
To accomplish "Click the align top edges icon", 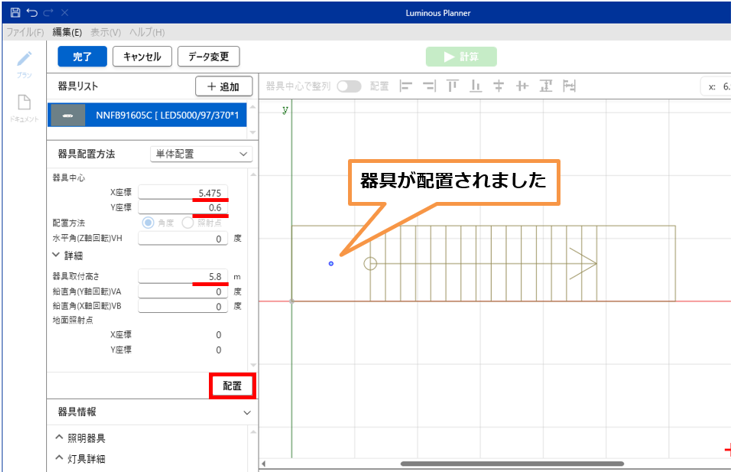I will (x=452, y=87).
